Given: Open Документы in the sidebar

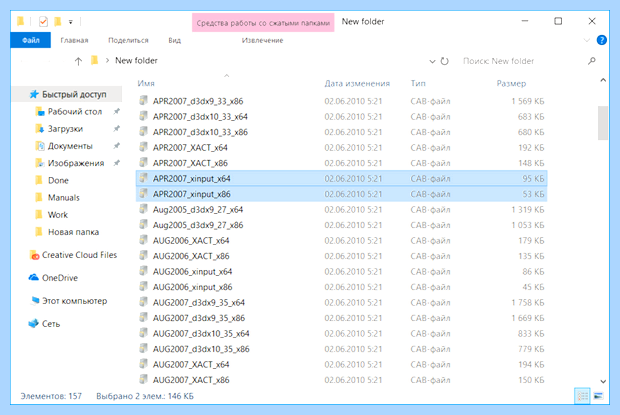Looking at the screenshot, I should point(70,146).
